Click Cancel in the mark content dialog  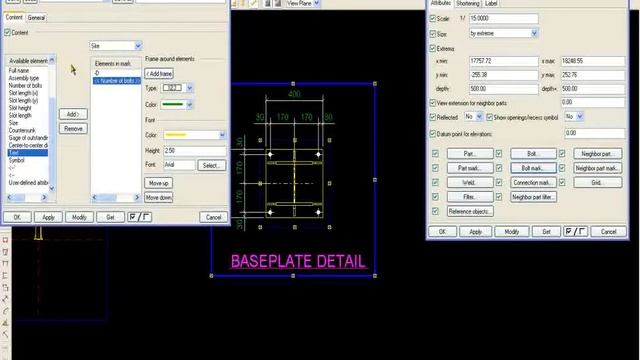213,217
